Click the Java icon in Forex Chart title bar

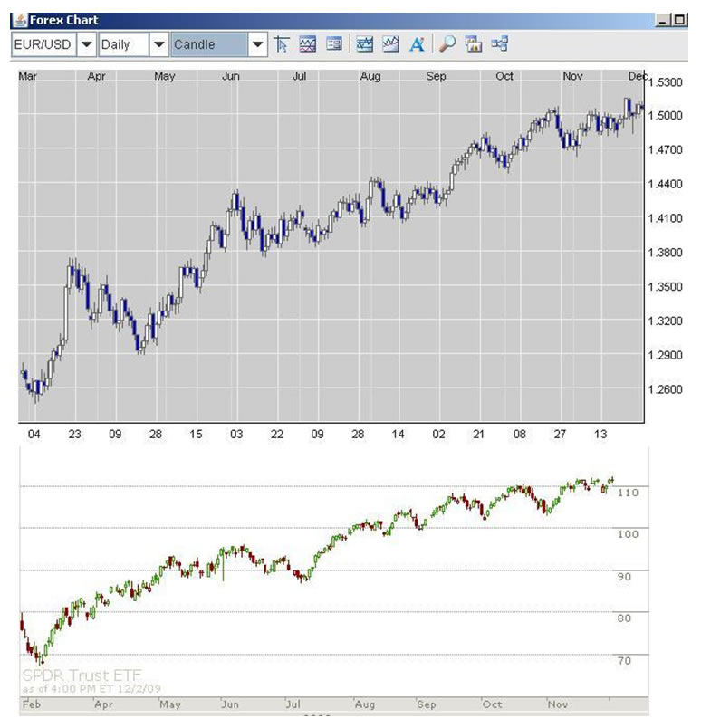[x=20, y=20]
